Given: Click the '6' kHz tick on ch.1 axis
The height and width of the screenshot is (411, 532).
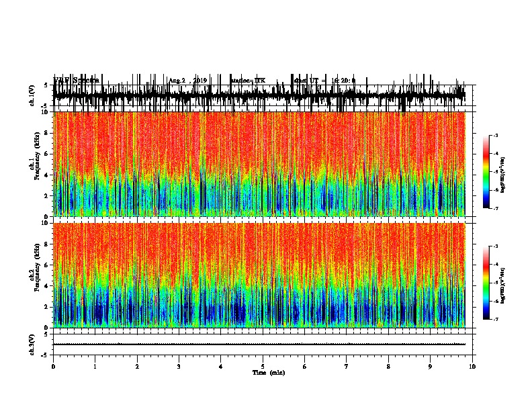Looking at the screenshot, I should (x=47, y=154).
